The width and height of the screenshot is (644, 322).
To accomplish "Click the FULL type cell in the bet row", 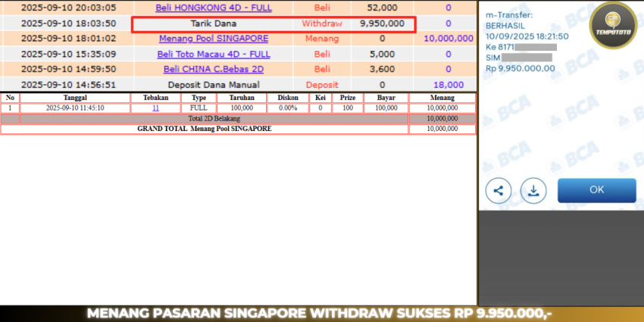I will click(199, 108).
